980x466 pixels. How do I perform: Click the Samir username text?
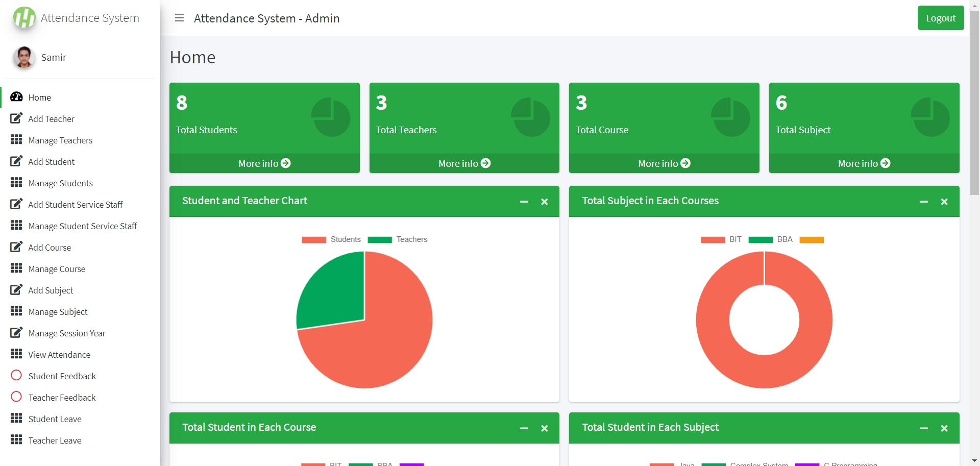coord(54,57)
